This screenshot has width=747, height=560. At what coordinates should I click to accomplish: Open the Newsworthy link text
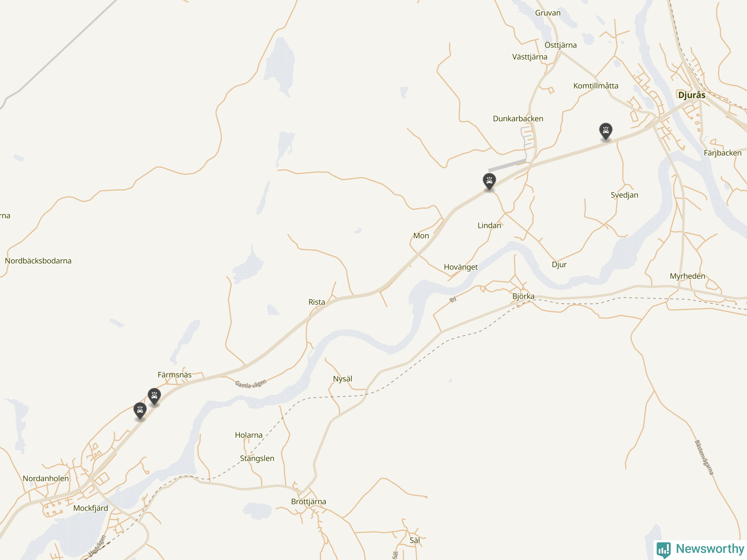click(710, 549)
